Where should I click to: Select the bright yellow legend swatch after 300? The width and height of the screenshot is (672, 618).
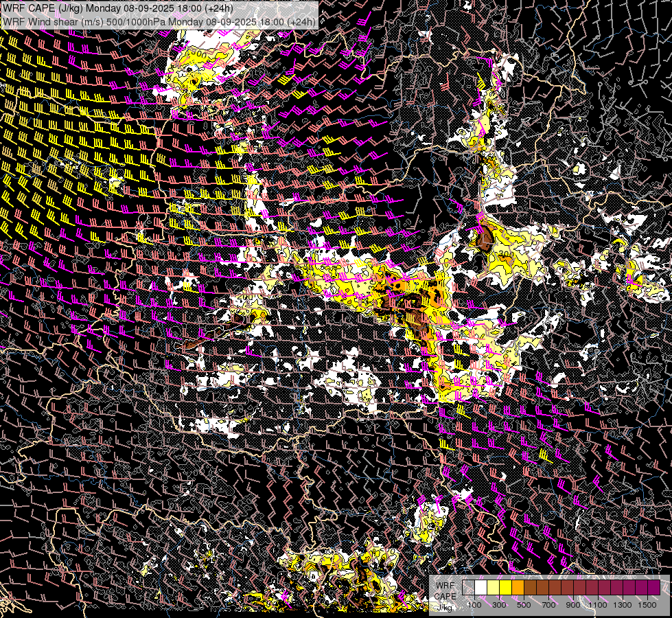coord(506,587)
